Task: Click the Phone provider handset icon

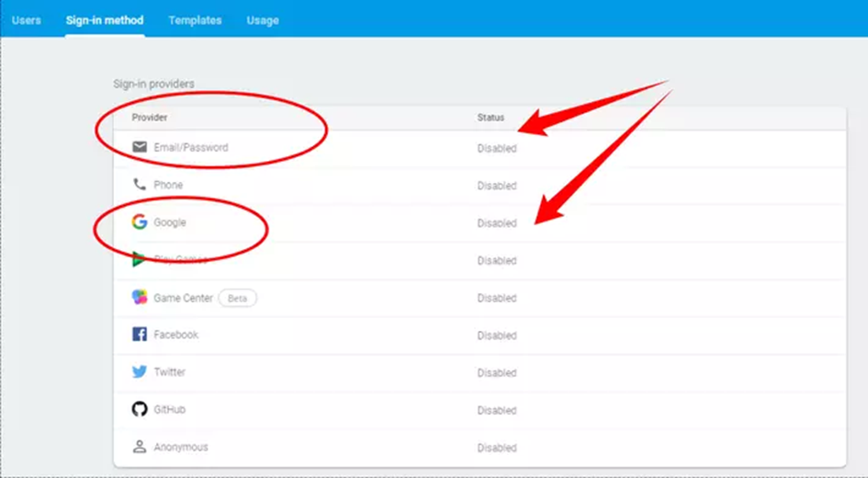Action: click(x=140, y=185)
